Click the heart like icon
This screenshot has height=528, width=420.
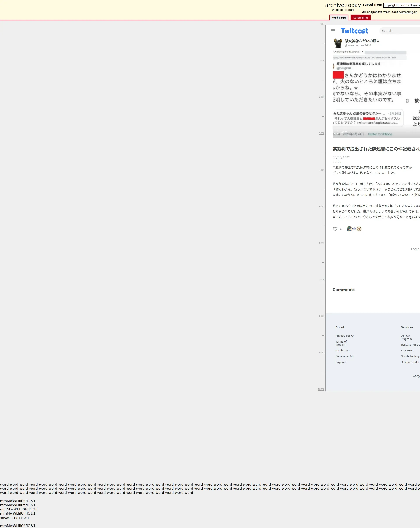tap(335, 229)
